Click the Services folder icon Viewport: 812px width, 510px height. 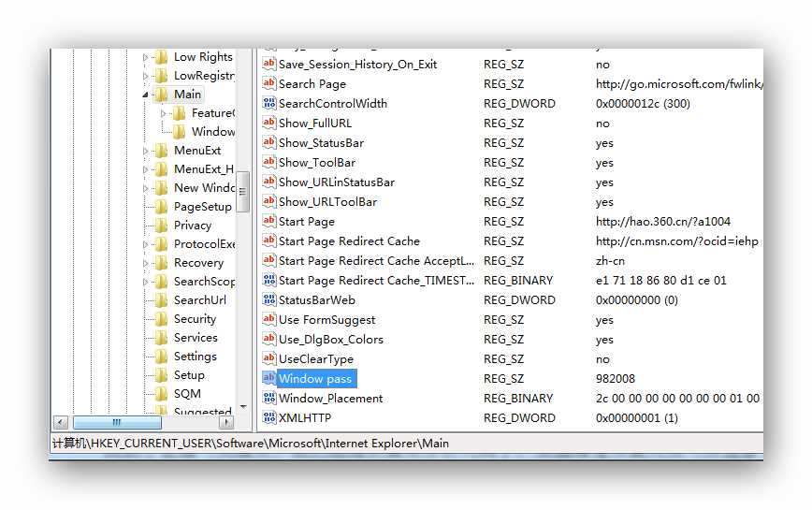(162, 338)
